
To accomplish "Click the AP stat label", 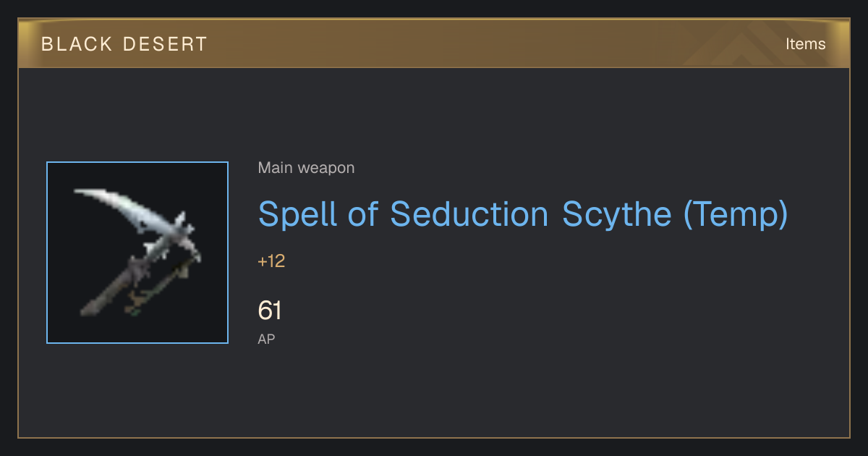I will pyautogui.click(x=266, y=339).
